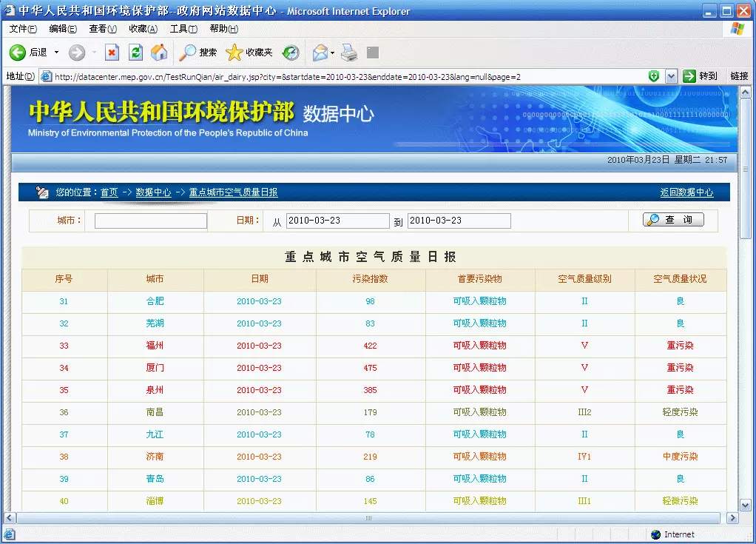Follow the 首页 breadcrumb link
The width and height of the screenshot is (756, 544).
[x=109, y=192]
